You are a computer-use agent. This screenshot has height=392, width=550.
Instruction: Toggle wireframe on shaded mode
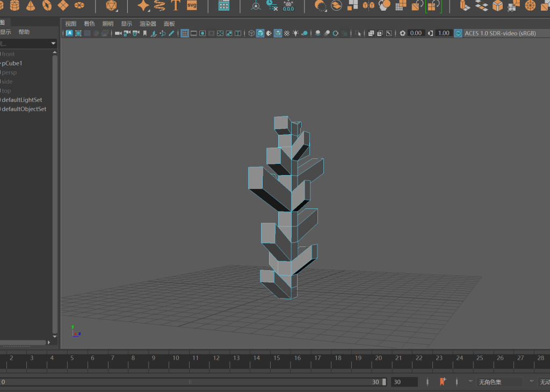click(x=278, y=33)
